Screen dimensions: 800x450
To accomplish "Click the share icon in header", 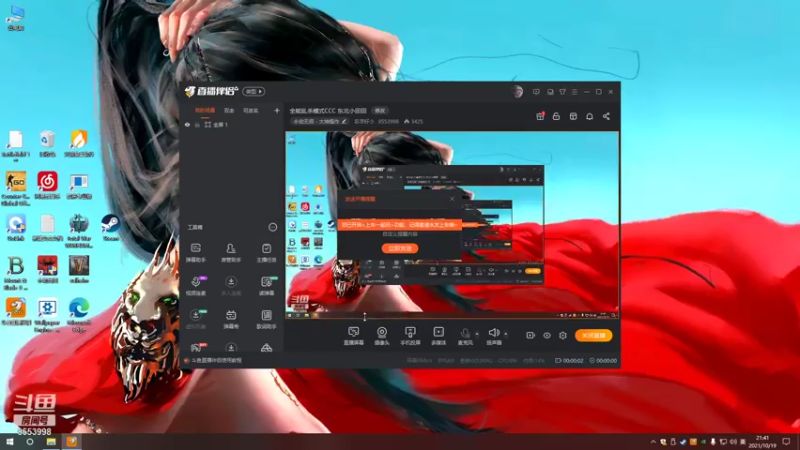I will tap(606, 116).
